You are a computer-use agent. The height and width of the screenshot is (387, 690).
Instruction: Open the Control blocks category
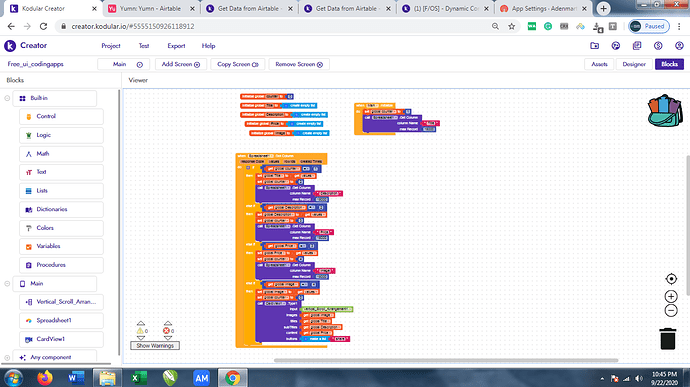tap(61, 117)
